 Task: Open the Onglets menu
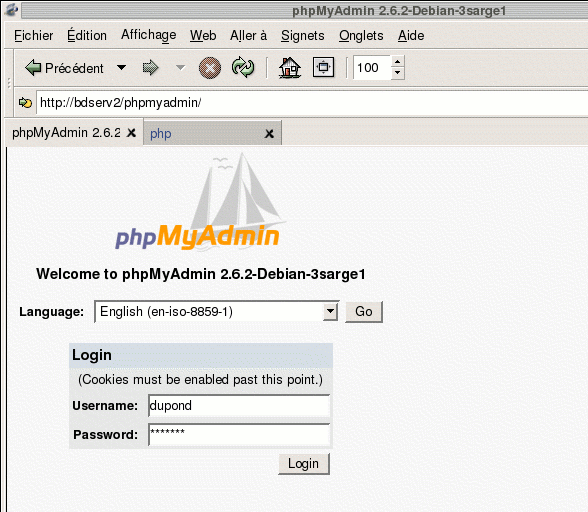pos(361,36)
